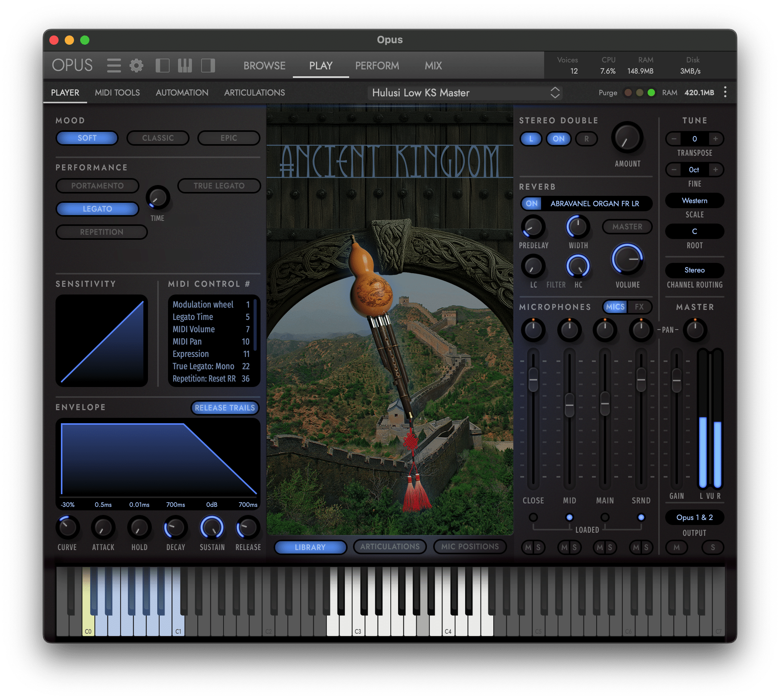Screen dimensions: 780x700
Task: Enable PORTAMENTO performance mode
Action: tap(97, 186)
